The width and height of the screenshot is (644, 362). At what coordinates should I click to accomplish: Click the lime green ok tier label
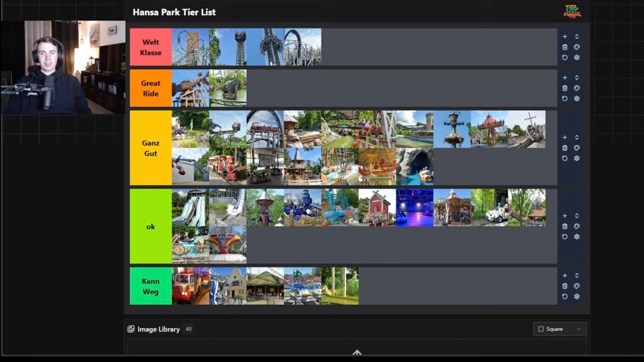point(151,226)
